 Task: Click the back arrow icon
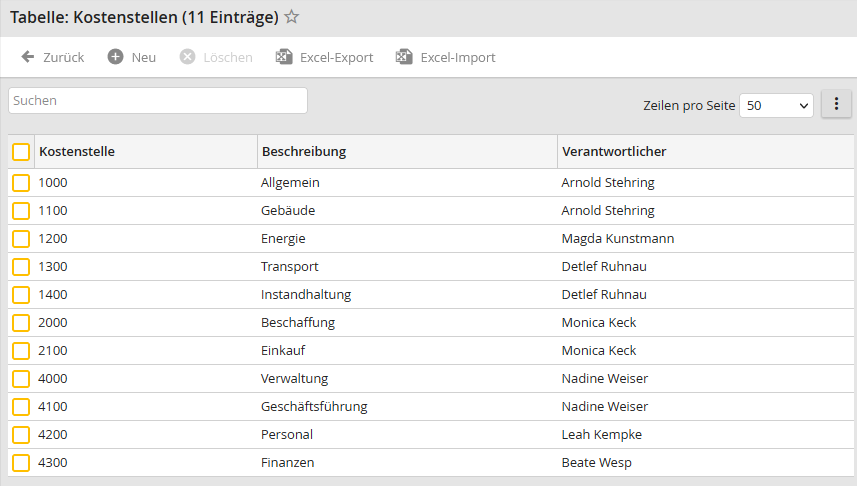coord(28,57)
